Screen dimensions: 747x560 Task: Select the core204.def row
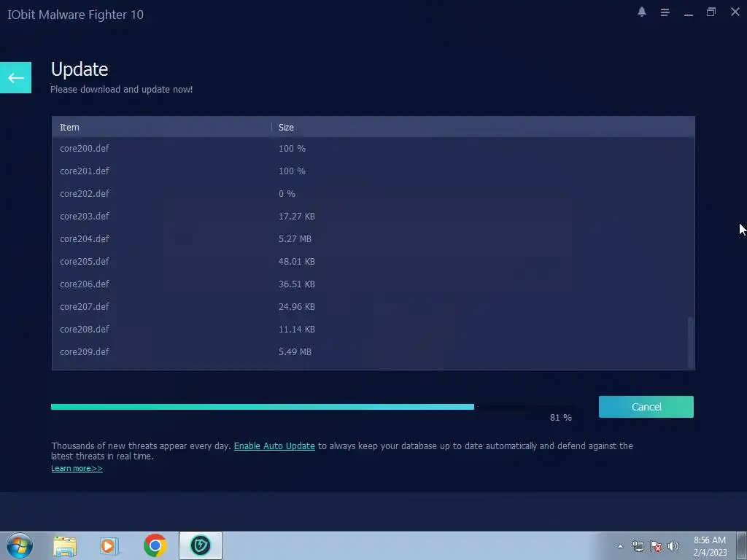[373, 239]
